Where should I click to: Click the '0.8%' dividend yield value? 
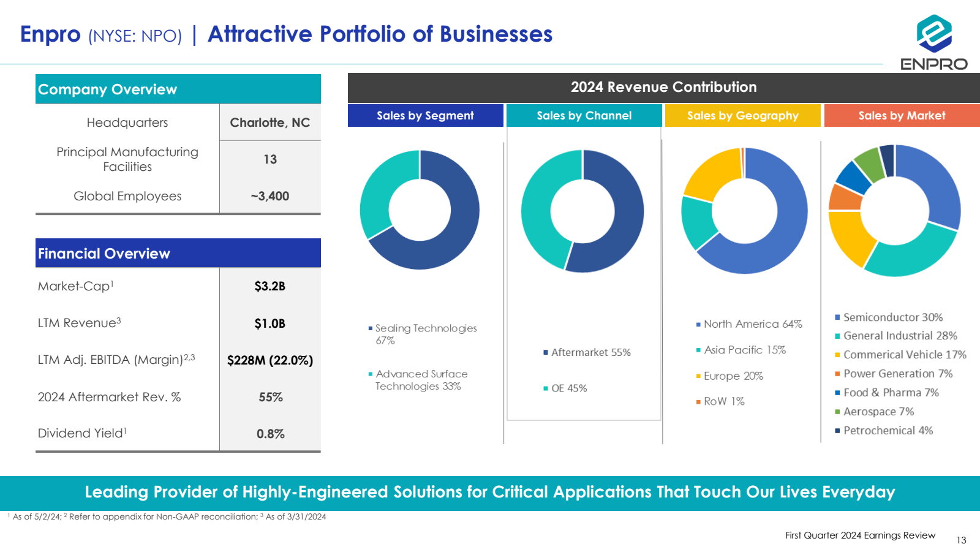(270, 434)
